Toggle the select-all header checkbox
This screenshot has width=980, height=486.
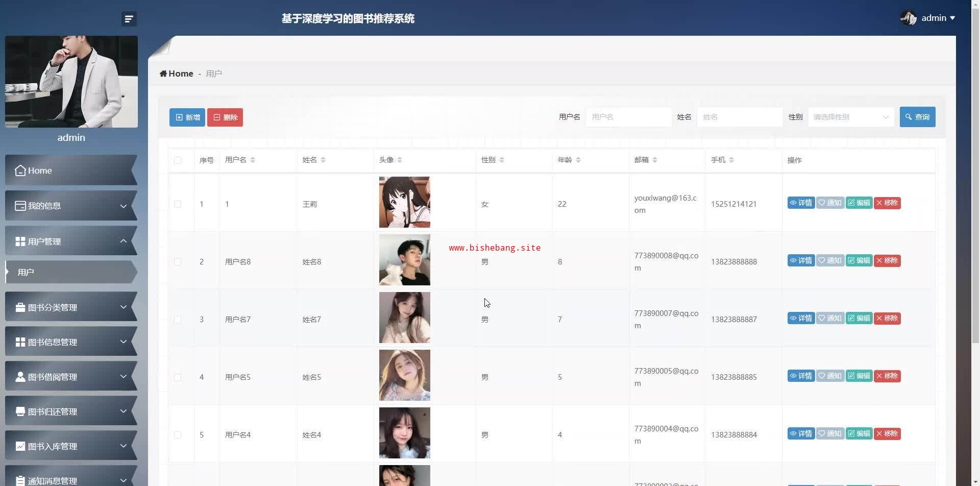coord(178,160)
